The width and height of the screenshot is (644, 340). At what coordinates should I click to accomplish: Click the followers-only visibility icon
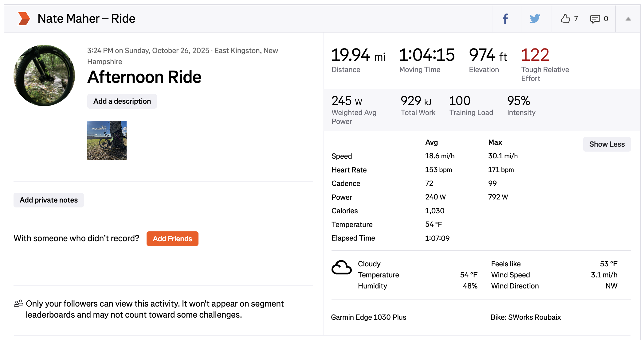tap(18, 303)
